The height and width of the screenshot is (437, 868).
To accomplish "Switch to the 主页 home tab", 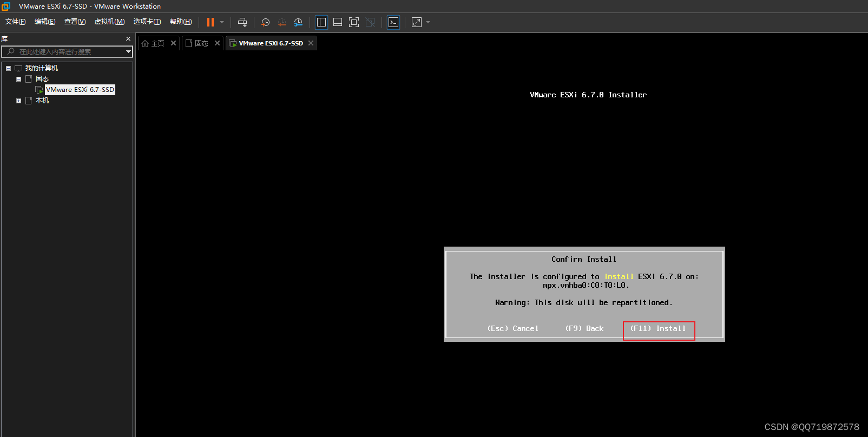I will [x=153, y=43].
